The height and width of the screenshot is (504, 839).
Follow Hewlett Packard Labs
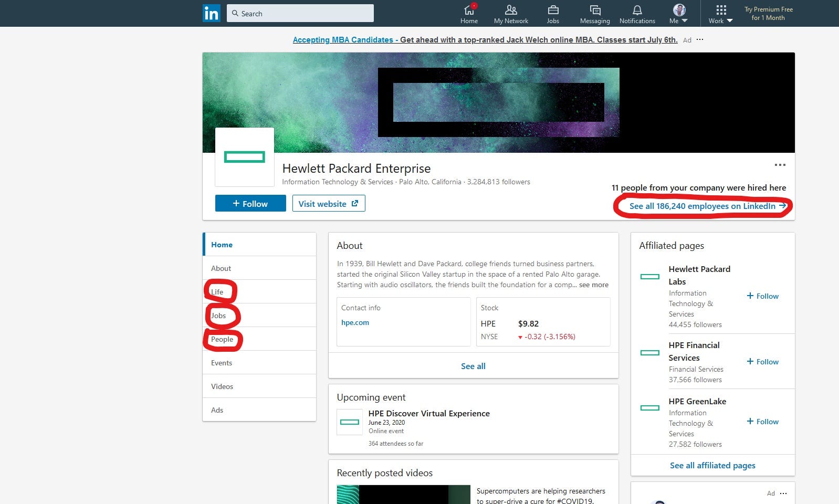click(x=763, y=296)
